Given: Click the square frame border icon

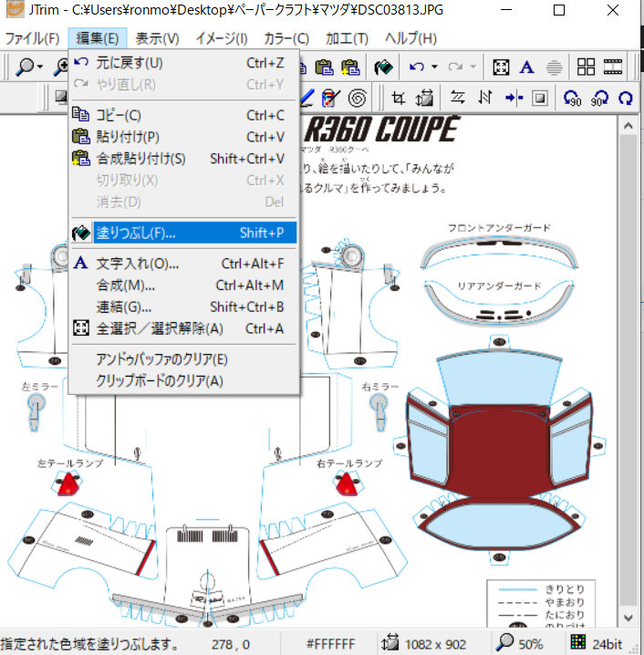Looking at the screenshot, I should pos(540,99).
